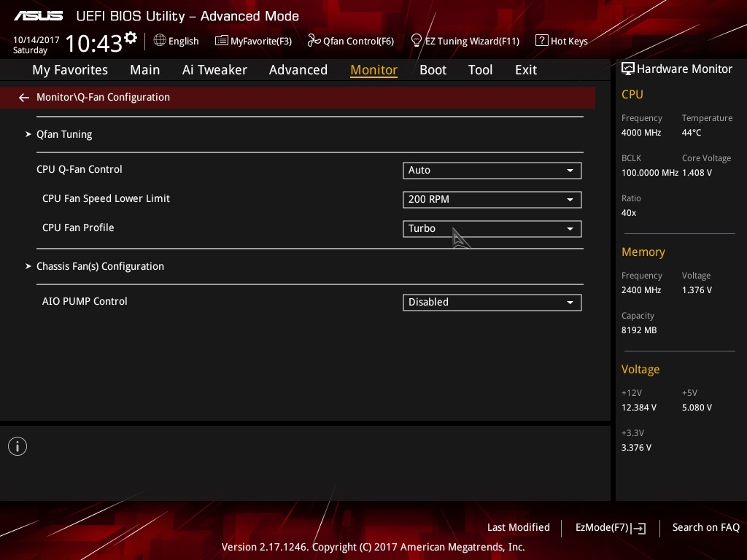Image resolution: width=747 pixels, height=560 pixels.
Task: Click the back arrow beside Monitor\Q-Fan Configuration
Action: 24,98
